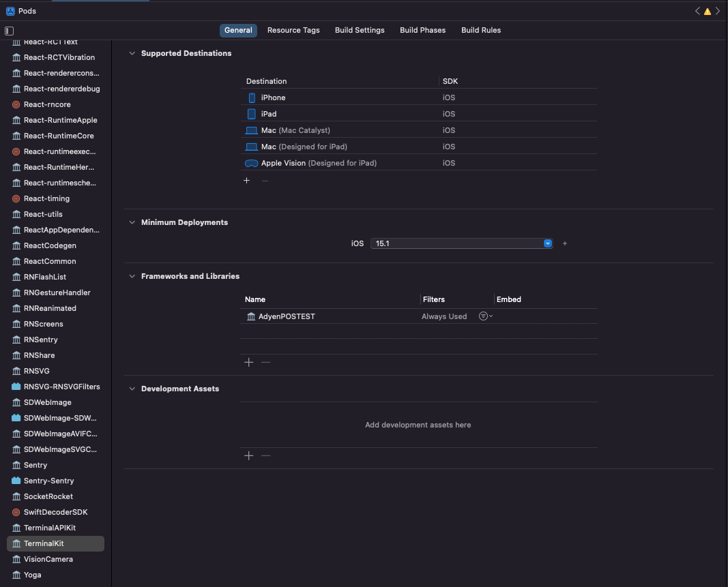
Task: Click the Destination column header
Action: [x=267, y=81]
